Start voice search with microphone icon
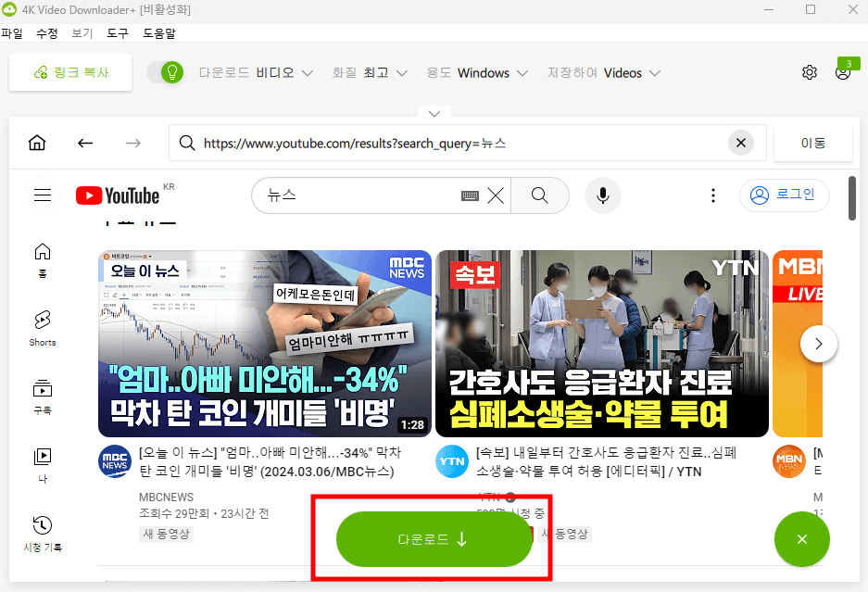 (603, 195)
